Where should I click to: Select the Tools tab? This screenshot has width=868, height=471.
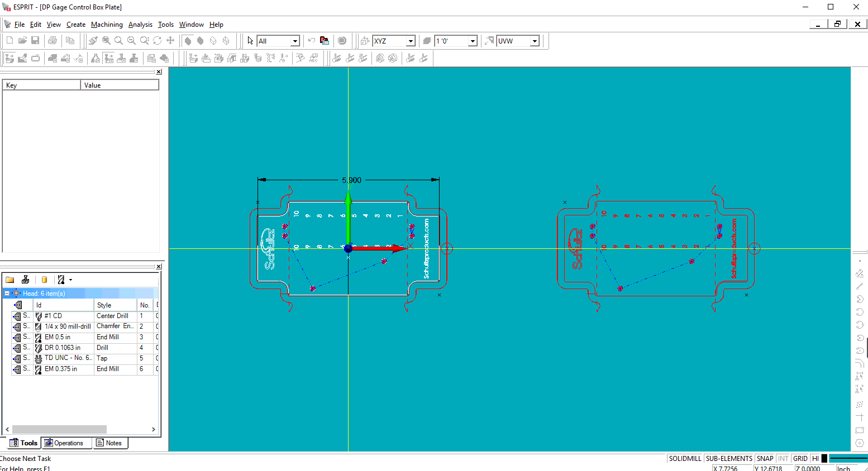[x=23, y=443]
